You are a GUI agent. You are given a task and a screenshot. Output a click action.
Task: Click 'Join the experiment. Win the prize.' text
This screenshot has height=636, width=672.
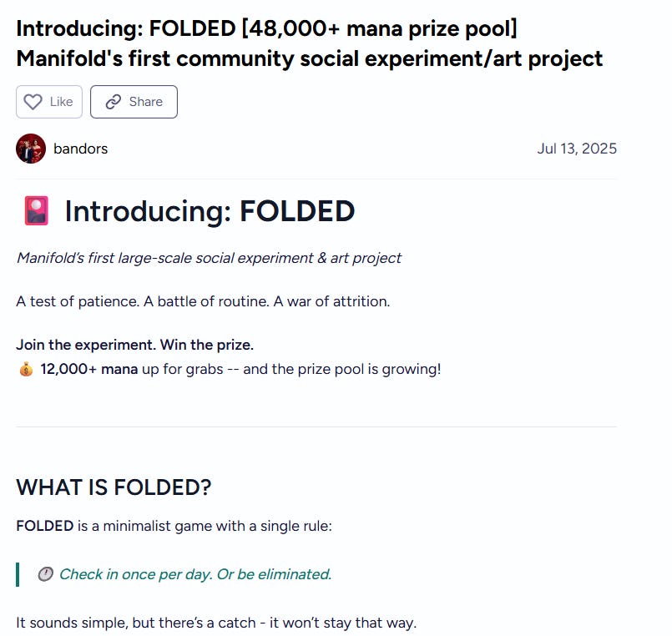pyautogui.click(x=134, y=345)
